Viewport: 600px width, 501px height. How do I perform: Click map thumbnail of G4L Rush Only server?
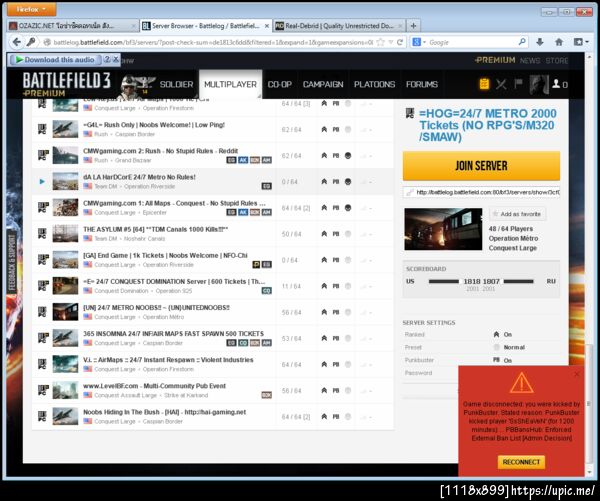coord(65,129)
